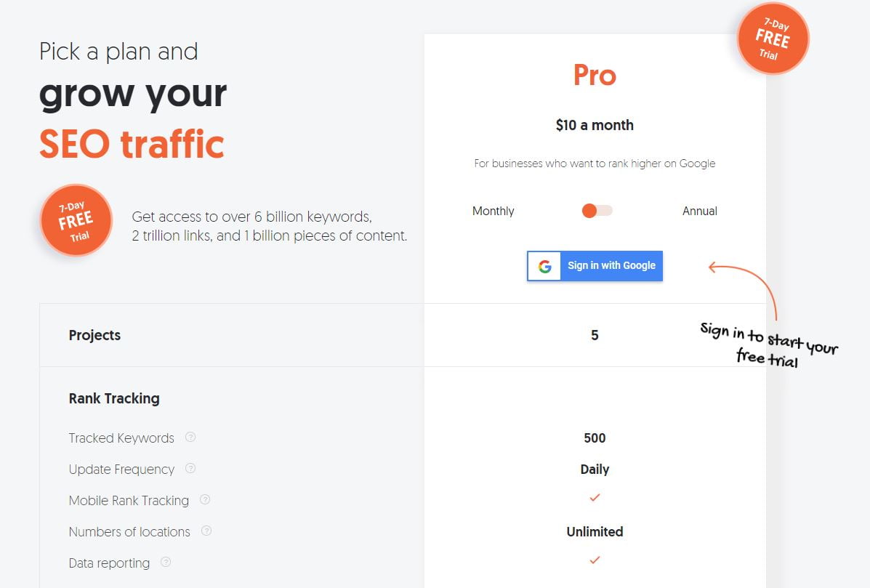
Task: Click the Google G logo icon
Action: tap(544, 266)
